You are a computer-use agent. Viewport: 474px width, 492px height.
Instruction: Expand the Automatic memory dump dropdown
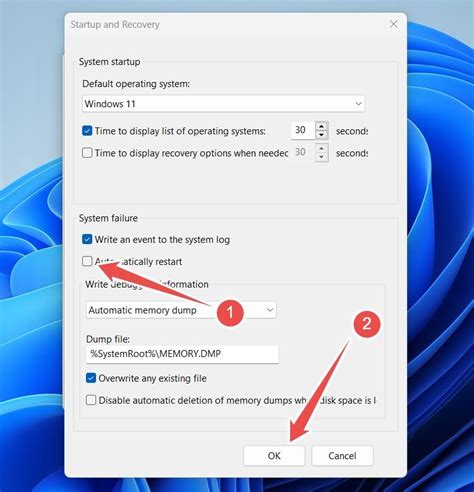pos(270,310)
